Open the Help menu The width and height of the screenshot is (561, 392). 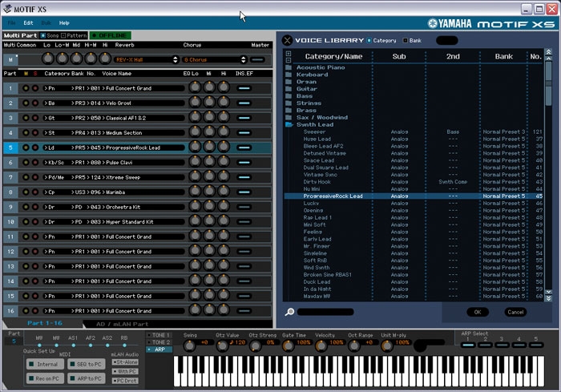64,23
